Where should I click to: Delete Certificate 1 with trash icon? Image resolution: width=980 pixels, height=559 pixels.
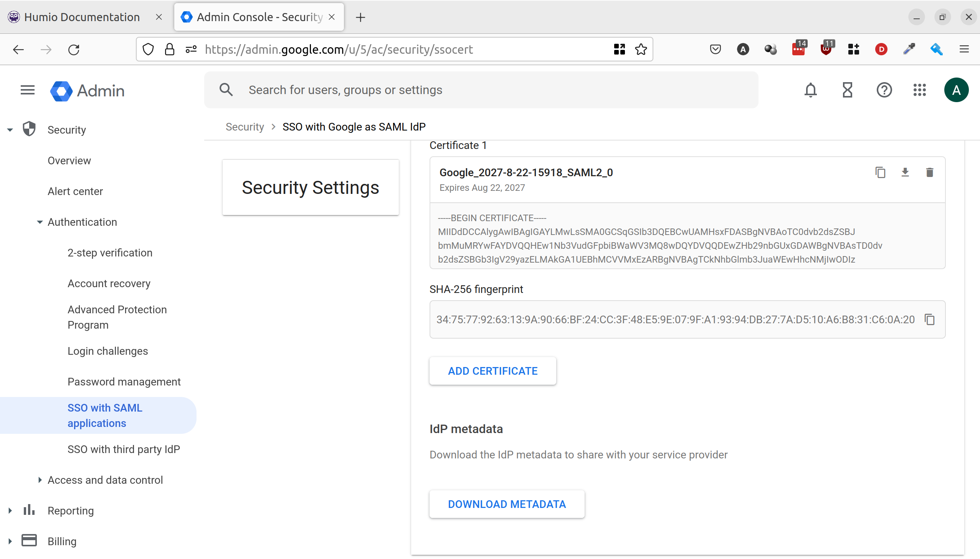click(929, 172)
